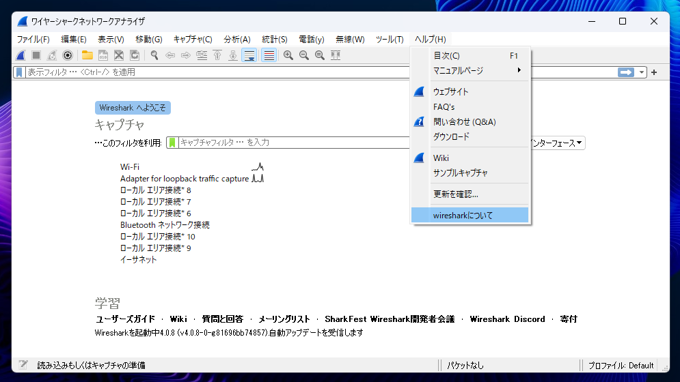Select Bluetooth ネットワーク接続 interface
The image size is (680, 382).
(165, 225)
